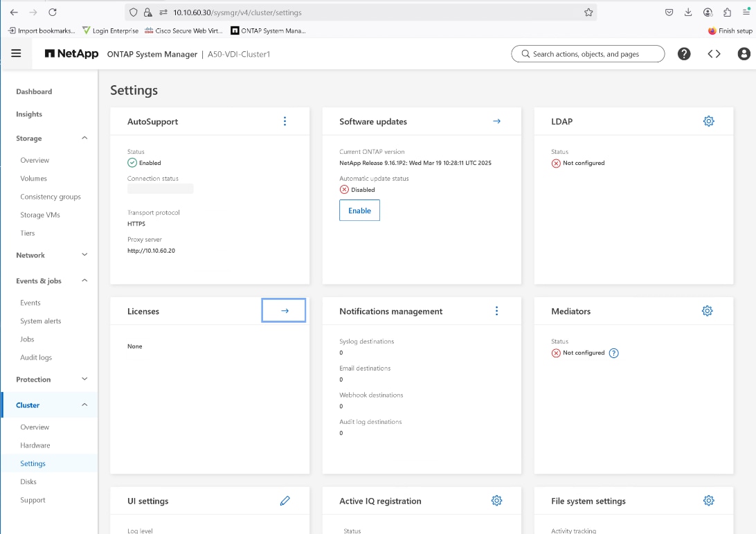756x534 pixels.
Task: Open the Cisco Secure Web bookmark
Action: coord(183,30)
